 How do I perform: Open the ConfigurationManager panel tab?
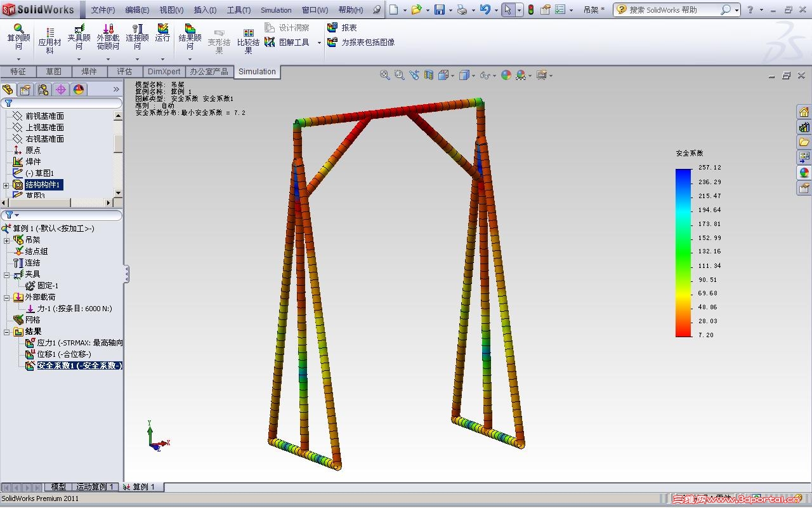(x=43, y=90)
